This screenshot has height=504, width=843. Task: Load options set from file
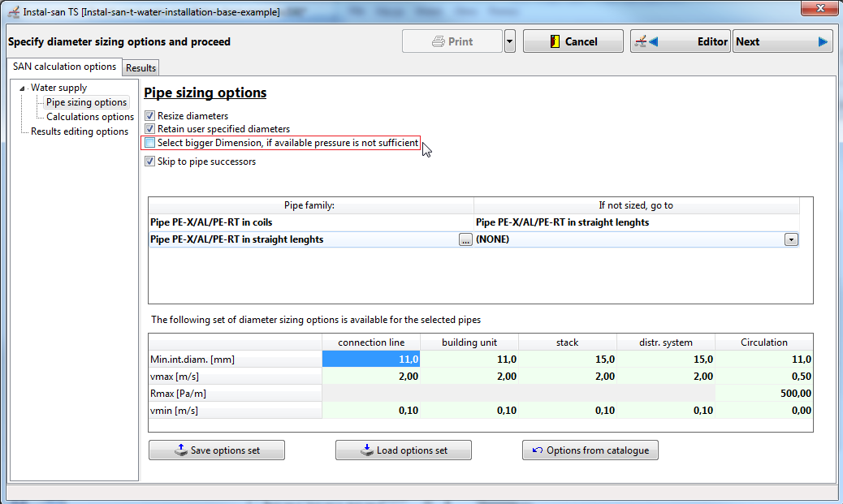[403, 450]
